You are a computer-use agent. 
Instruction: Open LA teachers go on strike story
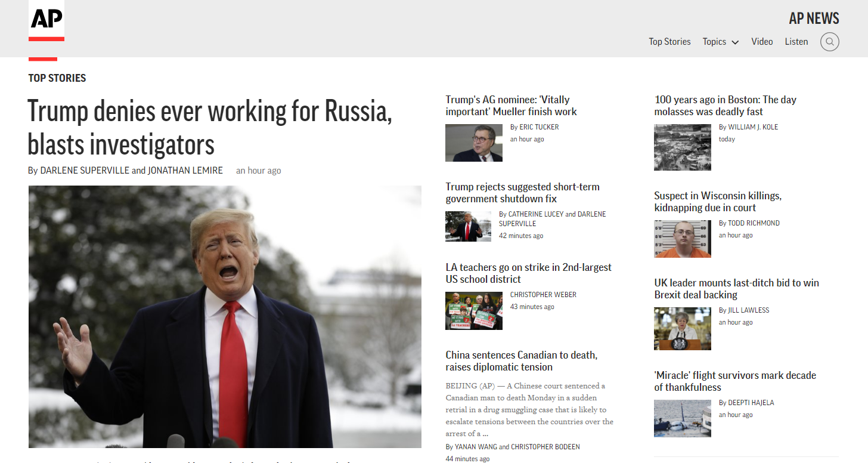click(528, 273)
